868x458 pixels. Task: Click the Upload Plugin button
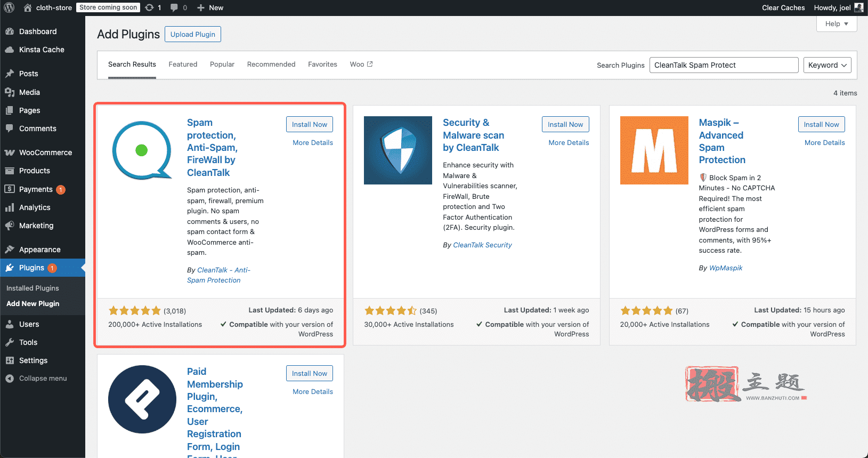(x=193, y=34)
